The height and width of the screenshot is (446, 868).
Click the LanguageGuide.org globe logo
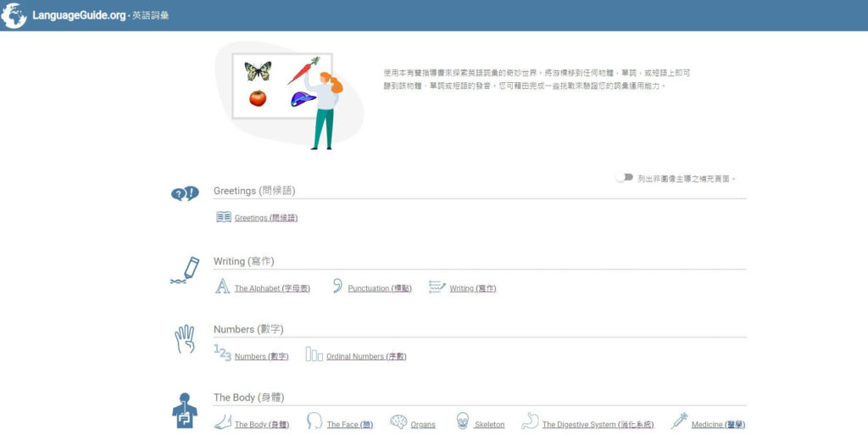click(x=14, y=15)
